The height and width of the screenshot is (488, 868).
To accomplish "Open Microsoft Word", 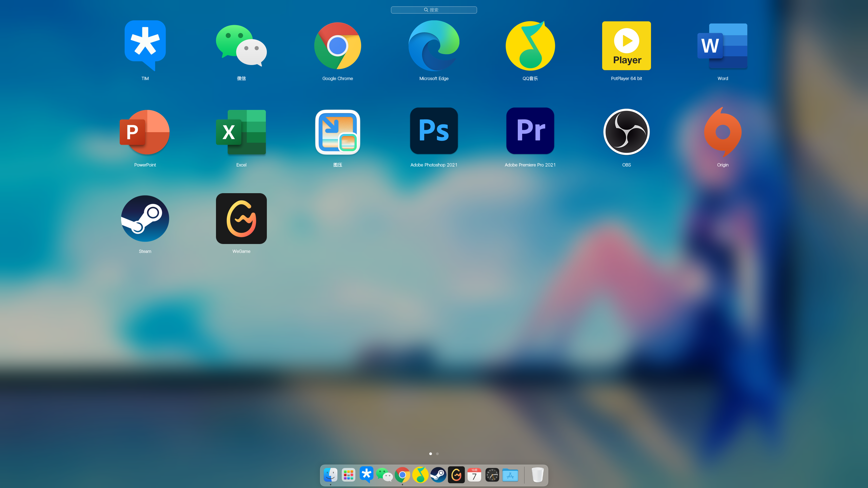I will point(723,46).
